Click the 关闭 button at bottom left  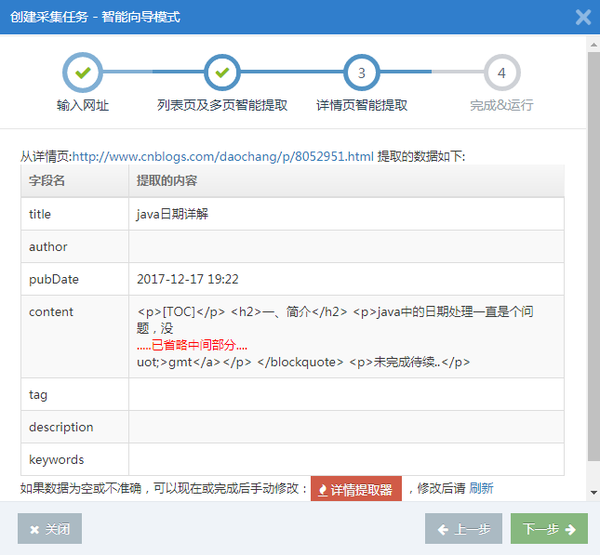(x=50, y=529)
